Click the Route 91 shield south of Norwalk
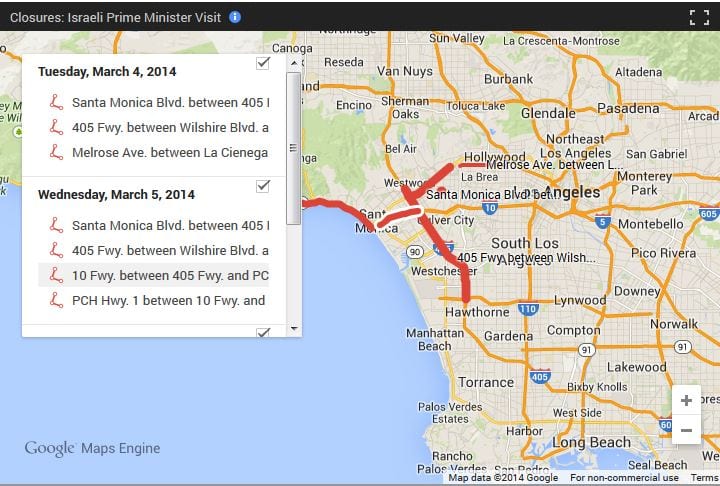Image resolution: width=720 pixels, height=486 pixels. tap(682, 347)
